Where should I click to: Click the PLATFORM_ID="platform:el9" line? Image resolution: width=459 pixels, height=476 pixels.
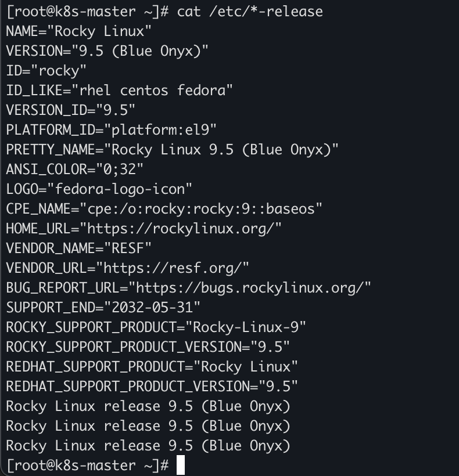pos(111,130)
